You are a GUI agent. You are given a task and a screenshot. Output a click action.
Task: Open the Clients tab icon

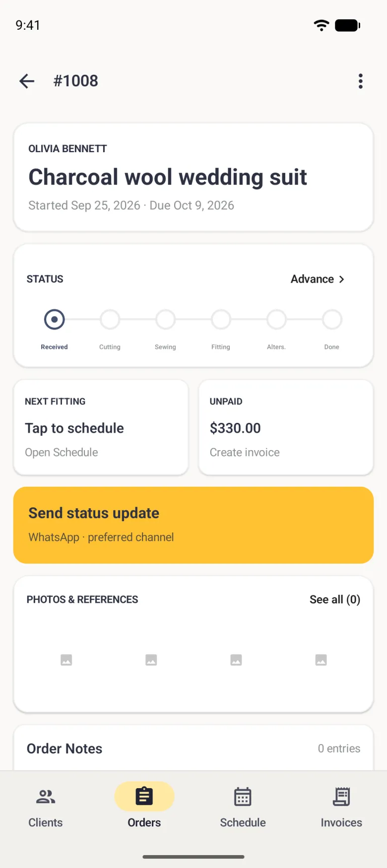pos(46,797)
